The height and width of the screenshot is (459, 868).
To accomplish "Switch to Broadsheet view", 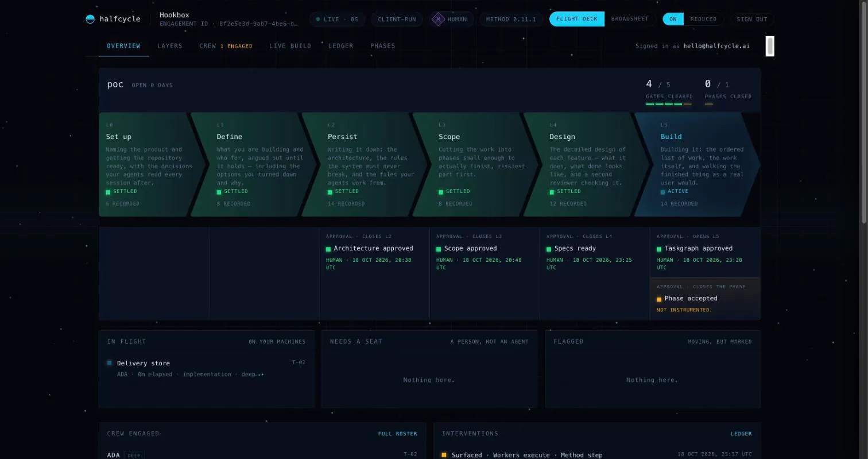I will tap(630, 19).
